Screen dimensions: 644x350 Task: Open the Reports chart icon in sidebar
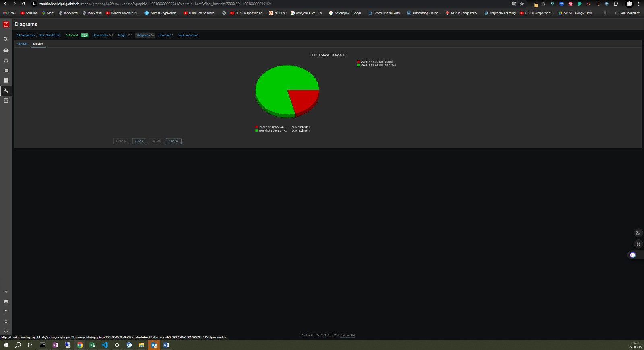(x=6, y=80)
